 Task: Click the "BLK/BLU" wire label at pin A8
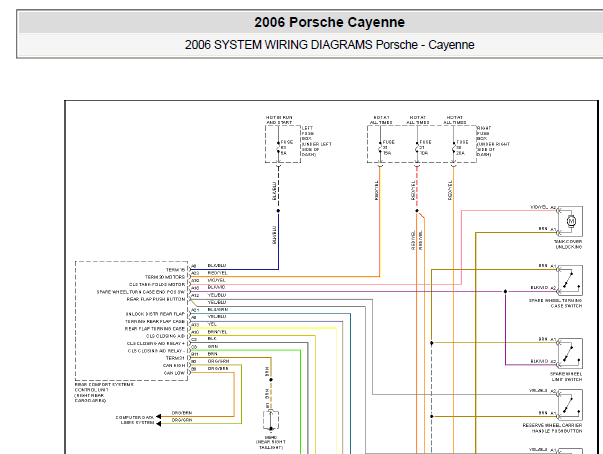(x=217, y=266)
